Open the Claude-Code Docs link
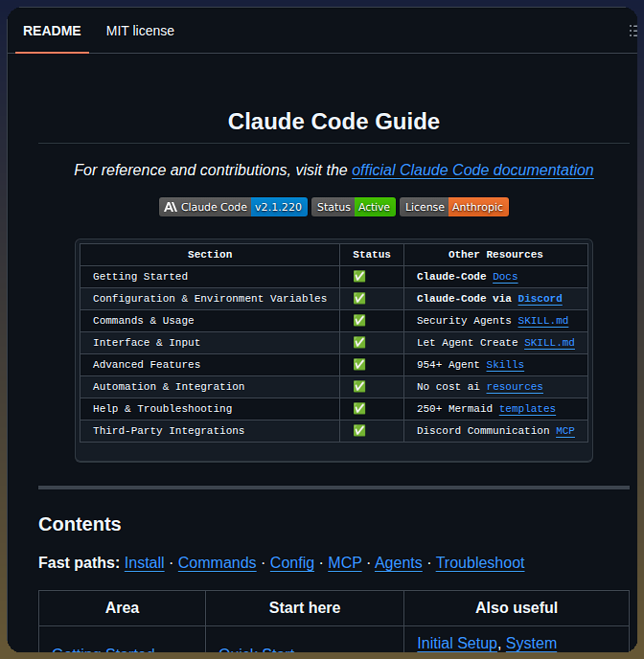Viewport: 644px width, 659px height. tap(505, 277)
